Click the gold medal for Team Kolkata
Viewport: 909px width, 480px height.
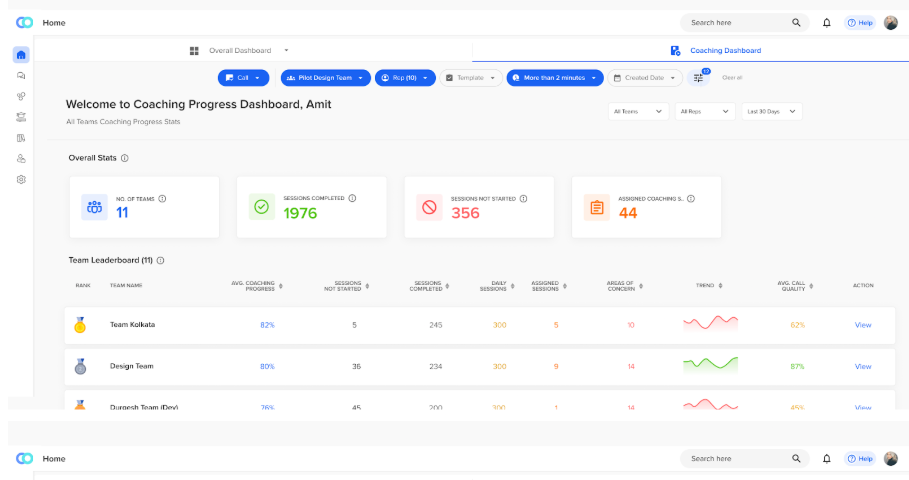pos(80,325)
